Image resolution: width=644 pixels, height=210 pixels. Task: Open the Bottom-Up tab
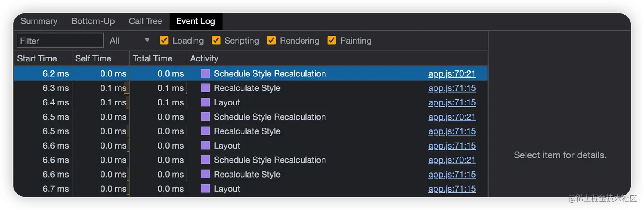(93, 21)
